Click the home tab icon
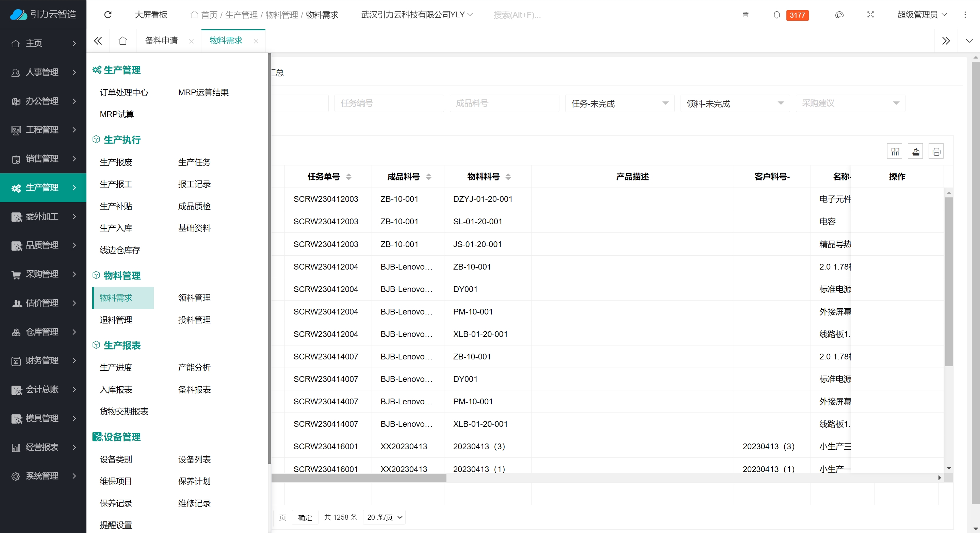 (122, 41)
